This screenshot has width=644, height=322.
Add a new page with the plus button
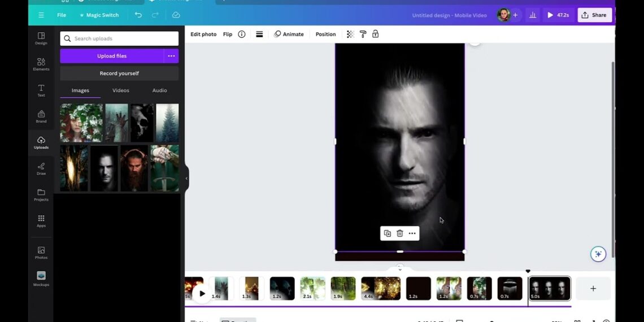click(x=593, y=289)
